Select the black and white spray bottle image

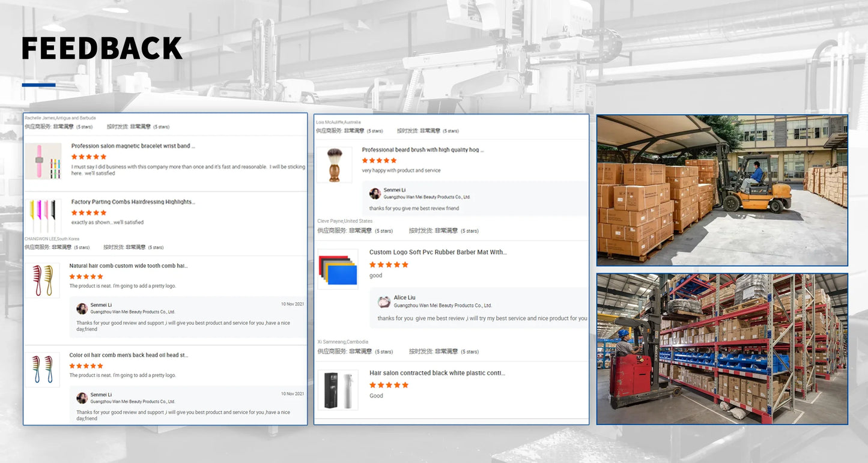[x=338, y=390]
